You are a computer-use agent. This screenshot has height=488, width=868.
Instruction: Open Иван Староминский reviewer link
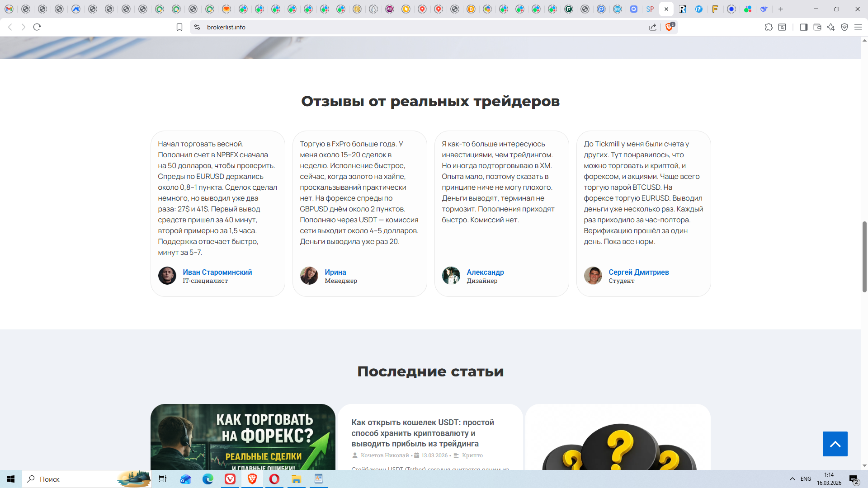tap(217, 272)
